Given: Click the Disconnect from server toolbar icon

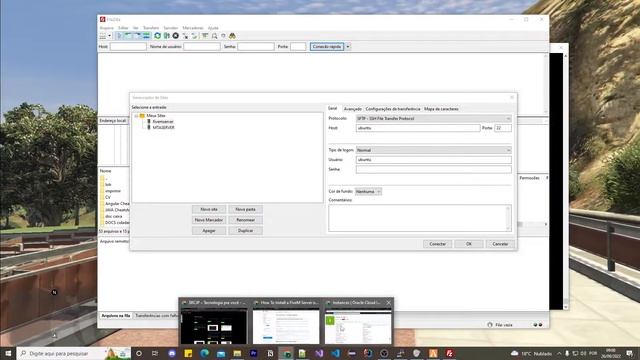Looking at the screenshot, I should [185, 36].
